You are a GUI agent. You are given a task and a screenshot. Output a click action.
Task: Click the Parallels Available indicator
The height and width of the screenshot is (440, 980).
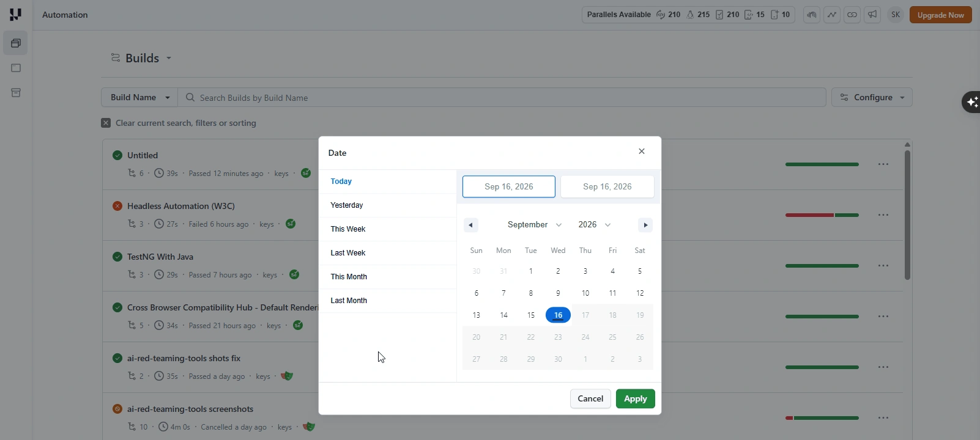[x=688, y=15]
